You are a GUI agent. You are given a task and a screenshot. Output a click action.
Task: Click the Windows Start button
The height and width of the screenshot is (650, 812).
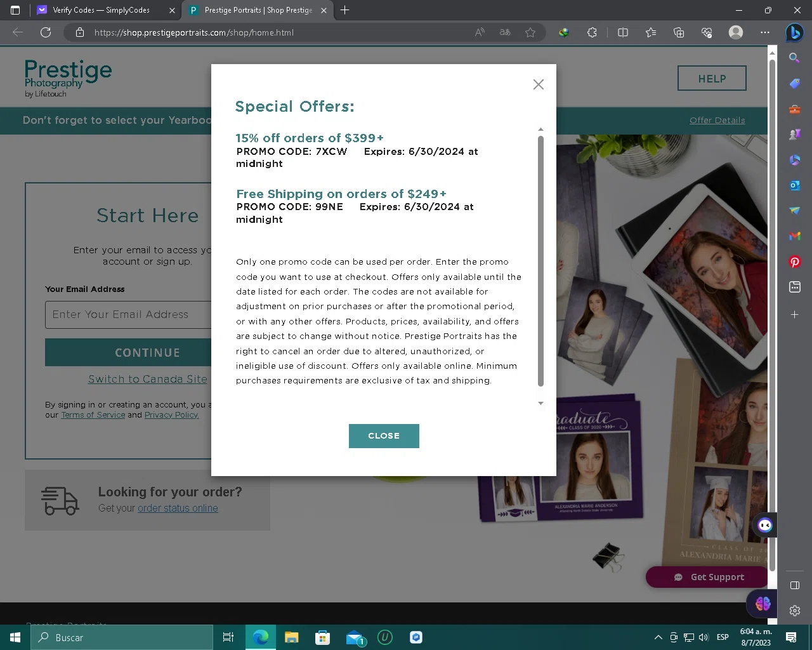[15, 637]
